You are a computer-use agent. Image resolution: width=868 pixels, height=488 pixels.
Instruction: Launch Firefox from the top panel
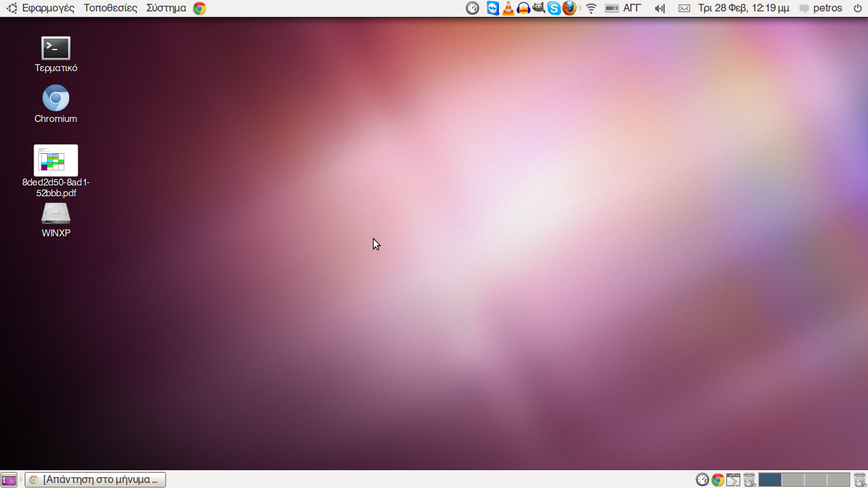[x=569, y=8]
